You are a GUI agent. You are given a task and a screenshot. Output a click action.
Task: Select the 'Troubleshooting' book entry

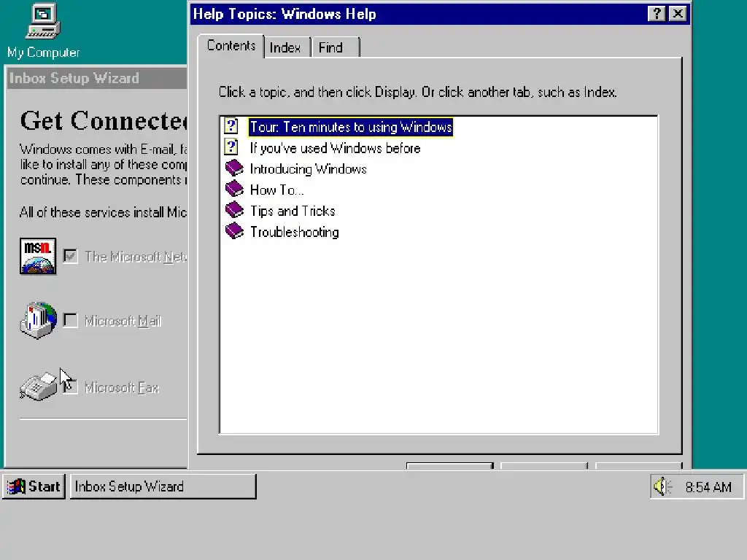point(295,232)
